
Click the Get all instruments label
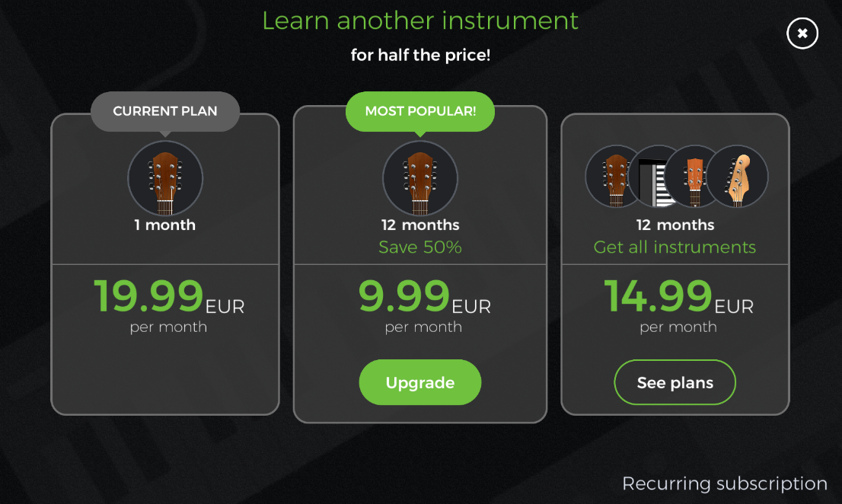pyautogui.click(x=675, y=247)
